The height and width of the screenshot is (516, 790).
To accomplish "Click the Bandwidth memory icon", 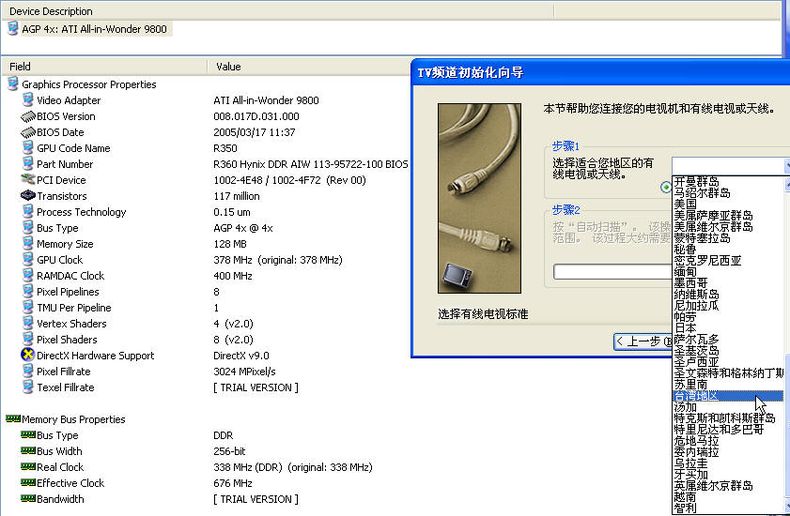I will 28,498.
